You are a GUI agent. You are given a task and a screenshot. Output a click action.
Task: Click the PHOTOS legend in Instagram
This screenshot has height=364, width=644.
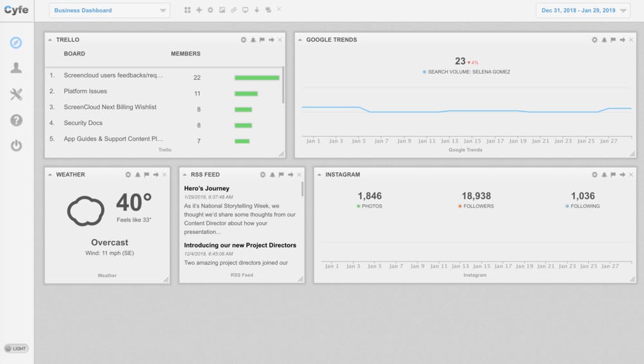click(370, 206)
